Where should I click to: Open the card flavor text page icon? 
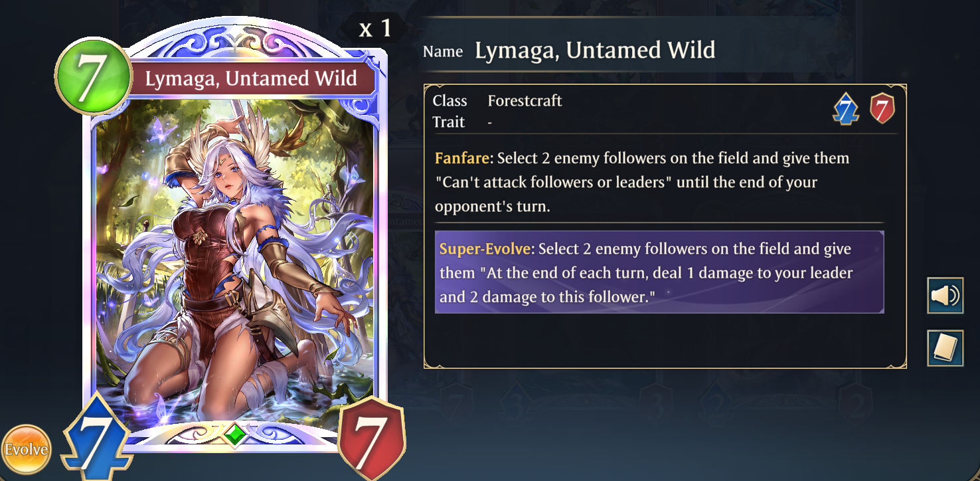click(945, 348)
